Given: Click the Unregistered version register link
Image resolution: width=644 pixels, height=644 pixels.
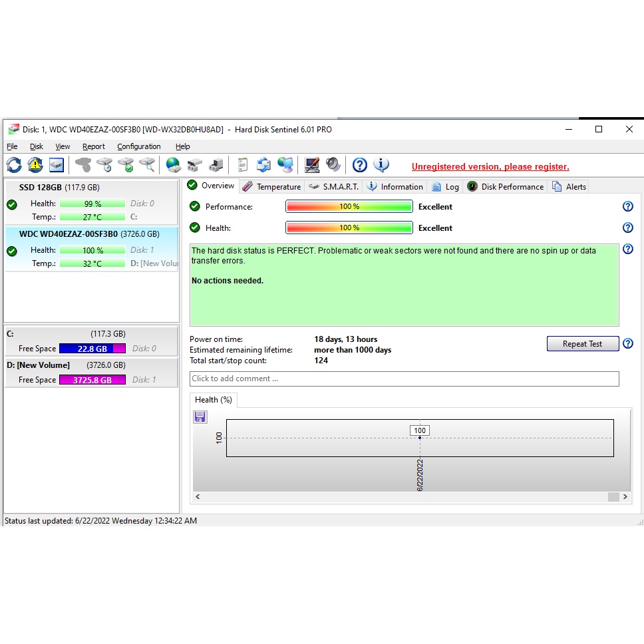Looking at the screenshot, I should coord(490,167).
